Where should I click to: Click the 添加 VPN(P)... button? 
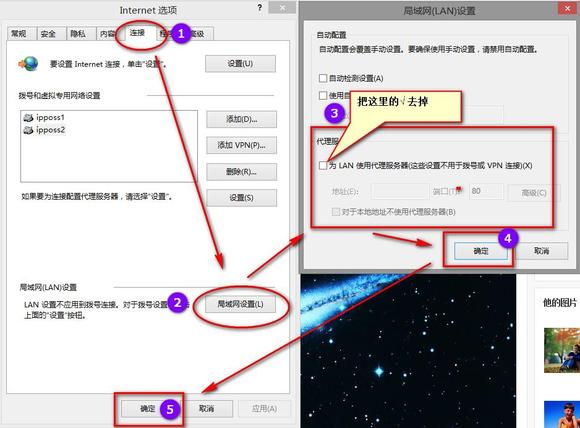click(x=241, y=145)
